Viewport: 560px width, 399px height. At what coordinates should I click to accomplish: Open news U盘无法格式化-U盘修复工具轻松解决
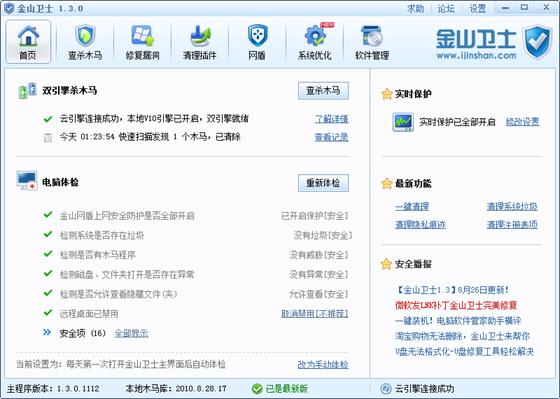[x=464, y=351]
